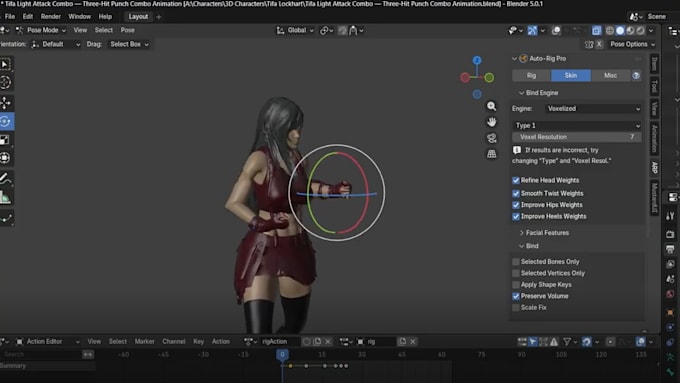Screen dimensions: 680x383
Task: Select the Rotate tool
Action: 5,121
